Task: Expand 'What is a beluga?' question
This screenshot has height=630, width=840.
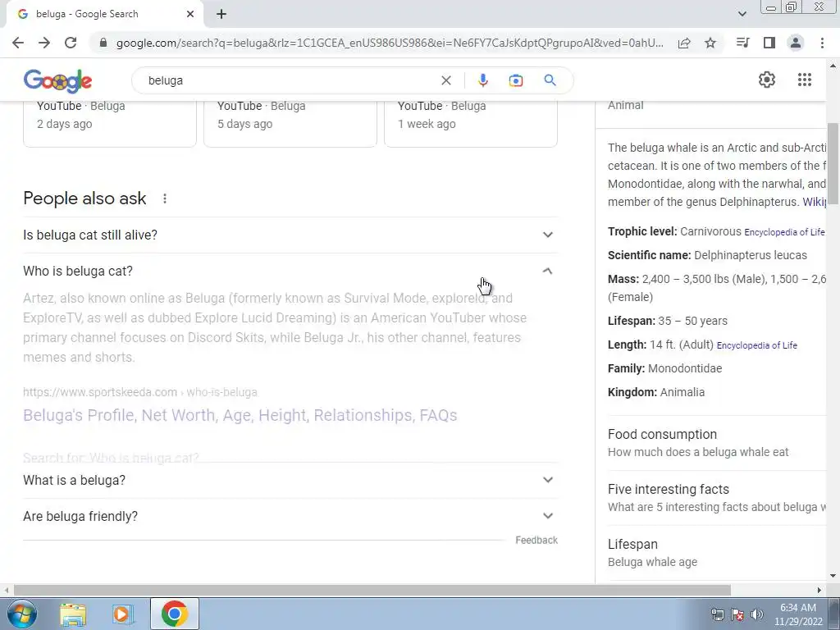Action: point(290,480)
